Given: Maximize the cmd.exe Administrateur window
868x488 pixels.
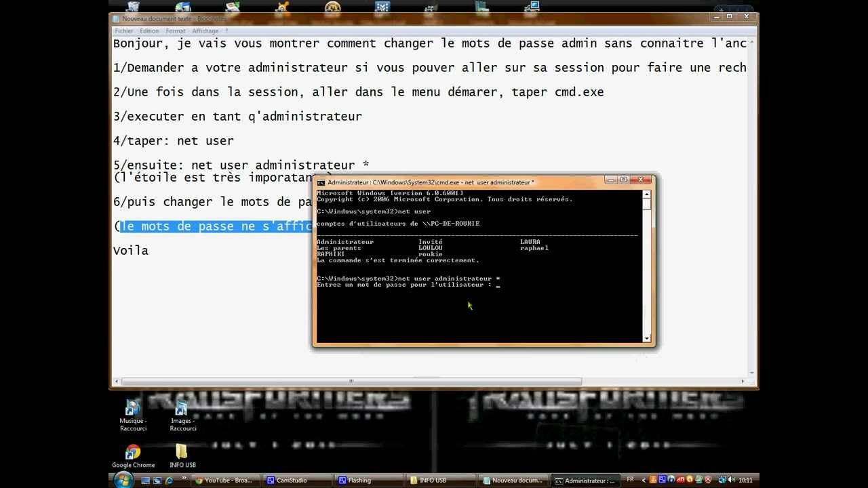Looking at the screenshot, I should click(x=624, y=180).
